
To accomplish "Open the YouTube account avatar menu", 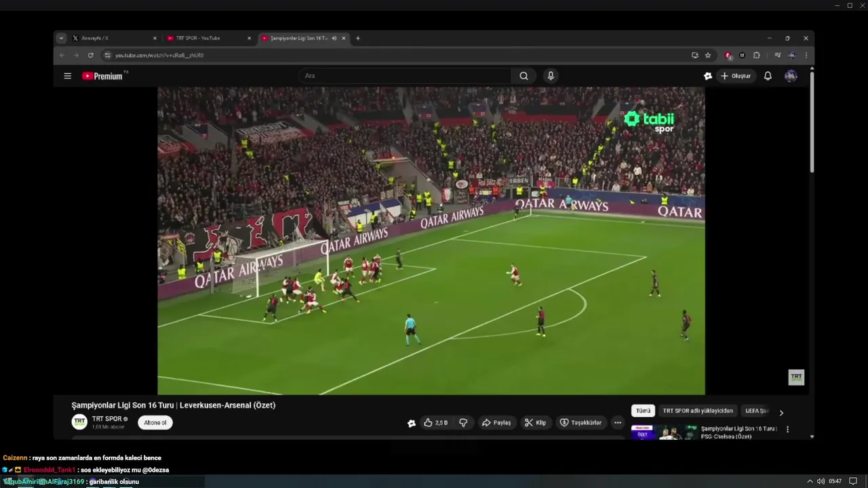I will [791, 76].
